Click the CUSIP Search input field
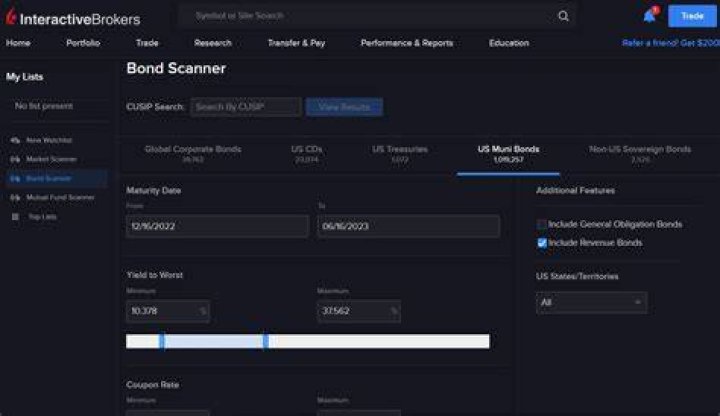The height and width of the screenshot is (416, 720). tap(246, 107)
